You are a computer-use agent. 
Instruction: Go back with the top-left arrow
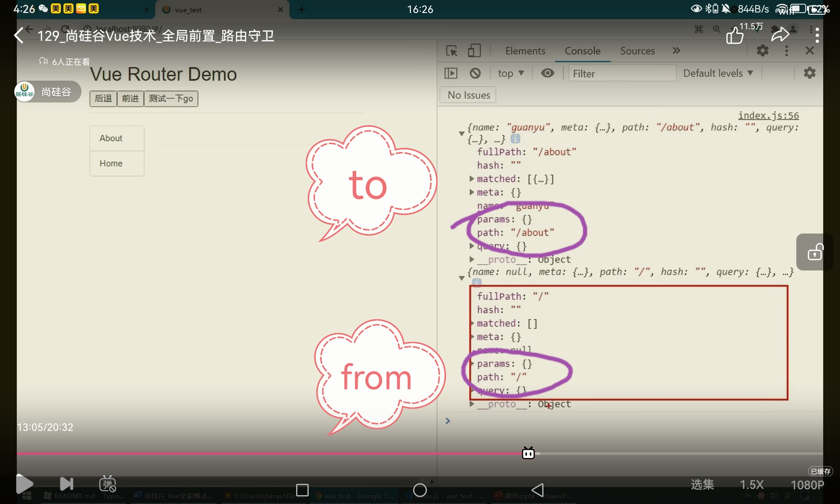[19, 35]
